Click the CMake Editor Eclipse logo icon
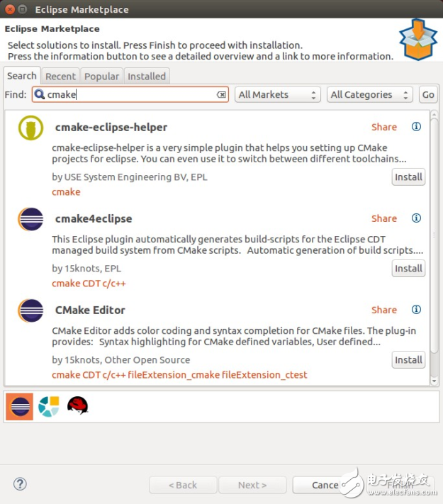This screenshot has width=443, height=504. pyautogui.click(x=31, y=310)
